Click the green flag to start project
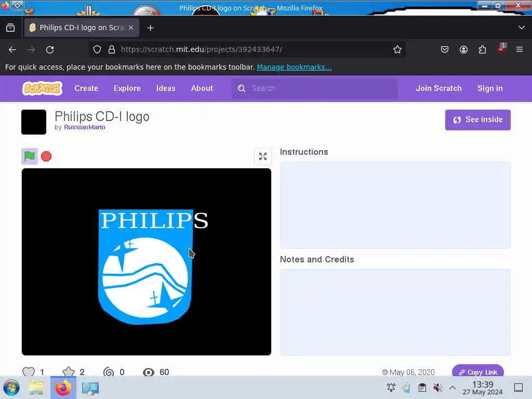 click(30, 156)
